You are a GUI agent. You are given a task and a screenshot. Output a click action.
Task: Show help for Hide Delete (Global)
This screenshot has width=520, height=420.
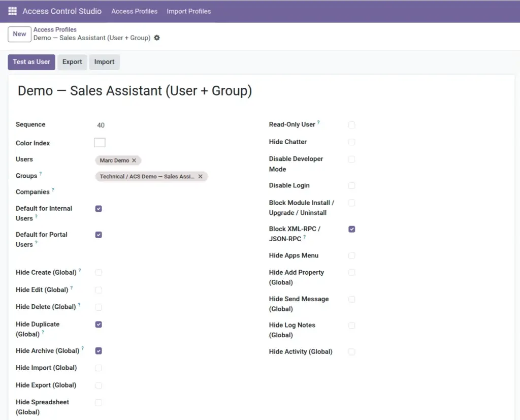(x=79, y=305)
